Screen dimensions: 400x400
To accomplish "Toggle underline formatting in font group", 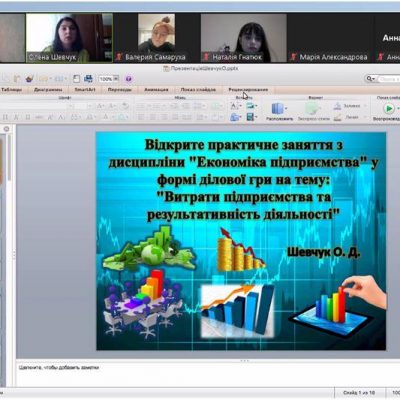I will click(28, 117).
